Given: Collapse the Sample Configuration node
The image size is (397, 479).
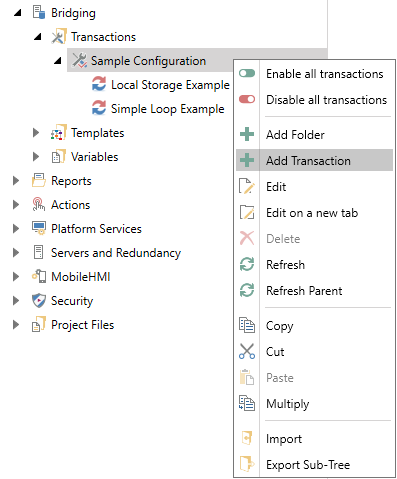Looking at the screenshot, I should (x=58, y=61).
